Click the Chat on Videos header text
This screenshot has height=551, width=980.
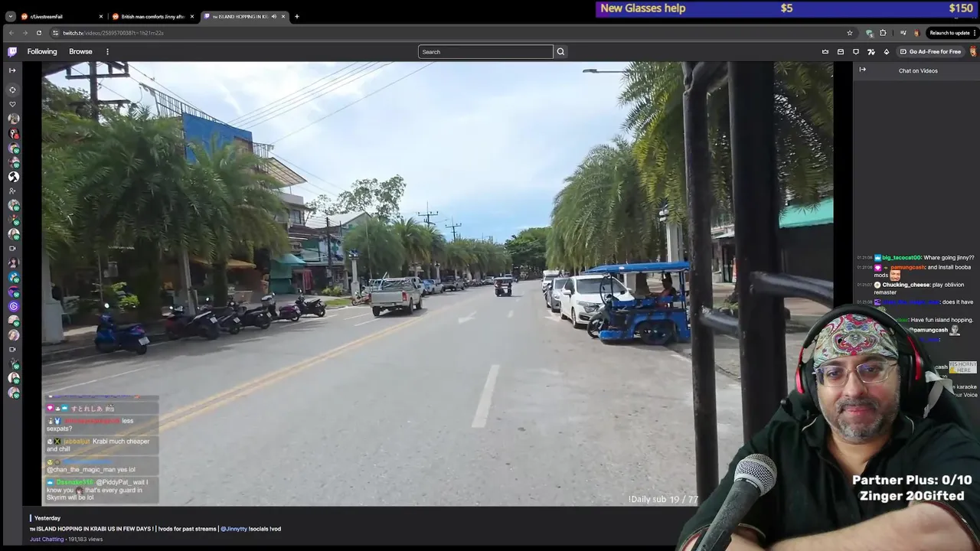tap(918, 70)
